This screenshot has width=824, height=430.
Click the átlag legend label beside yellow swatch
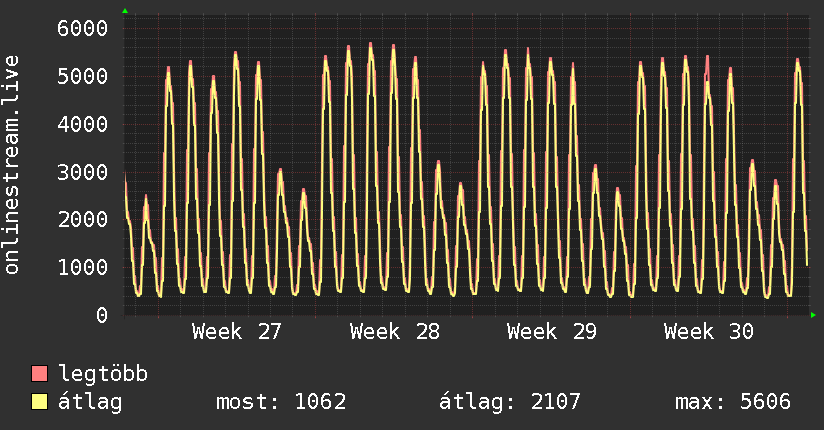(90, 402)
